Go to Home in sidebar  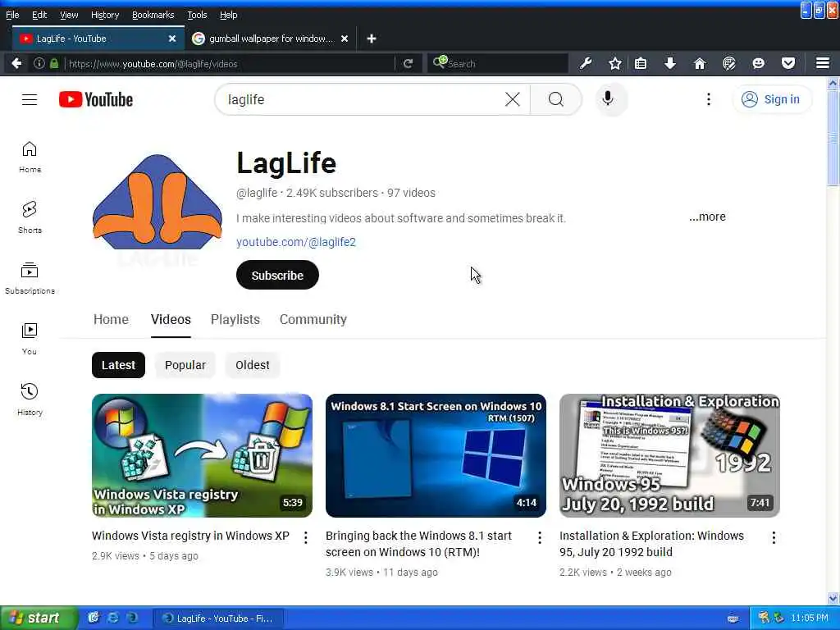tap(30, 157)
